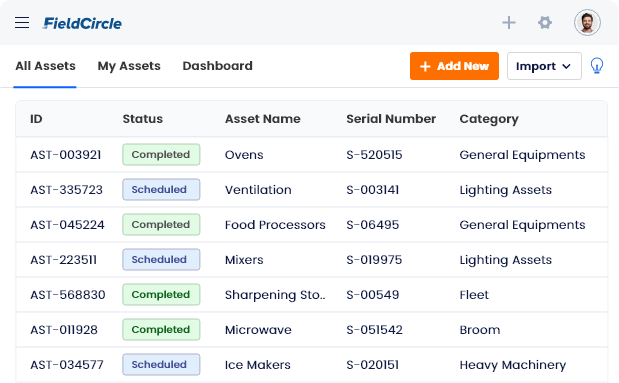The width and height of the screenshot is (619, 383).
Task: Click the Status column header
Action: click(143, 119)
